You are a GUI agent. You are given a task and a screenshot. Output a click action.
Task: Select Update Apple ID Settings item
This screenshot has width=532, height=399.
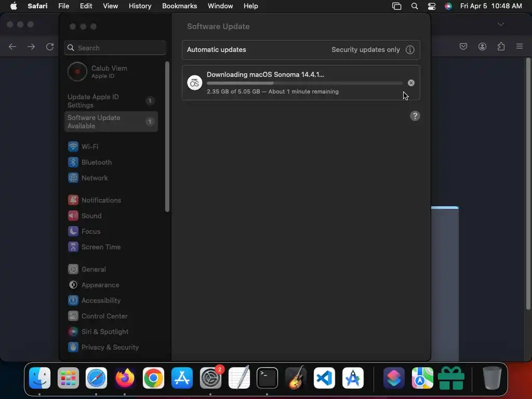[x=111, y=101]
